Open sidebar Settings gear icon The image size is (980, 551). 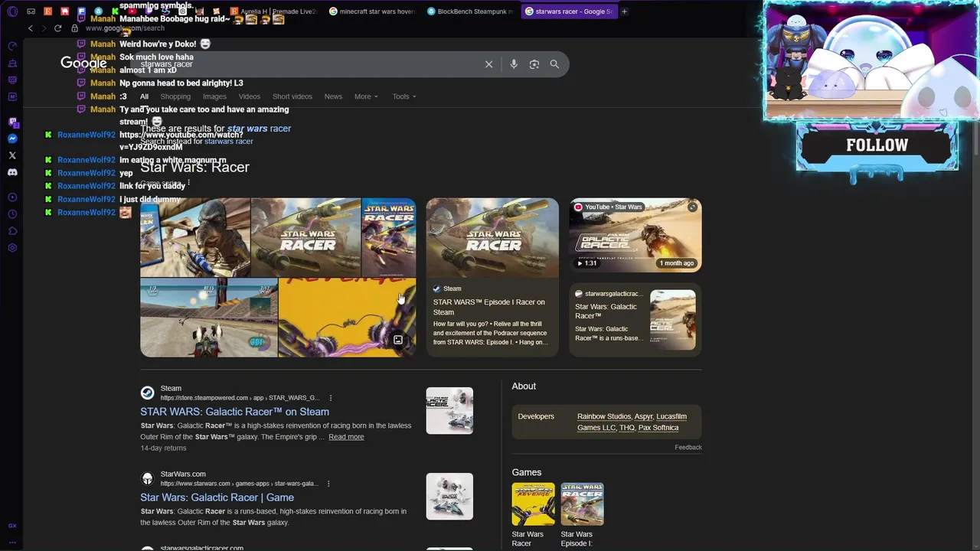tap(12, 248)
